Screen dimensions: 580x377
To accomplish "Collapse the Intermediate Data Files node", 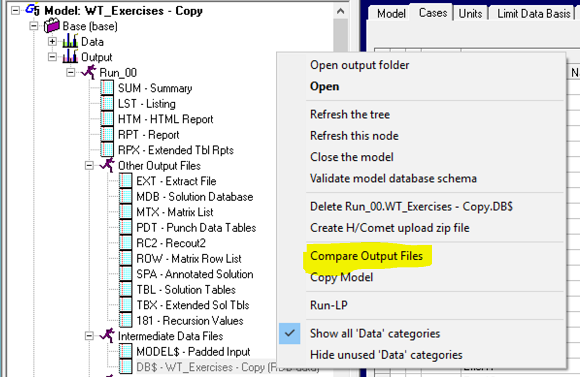I will (89, 336).
